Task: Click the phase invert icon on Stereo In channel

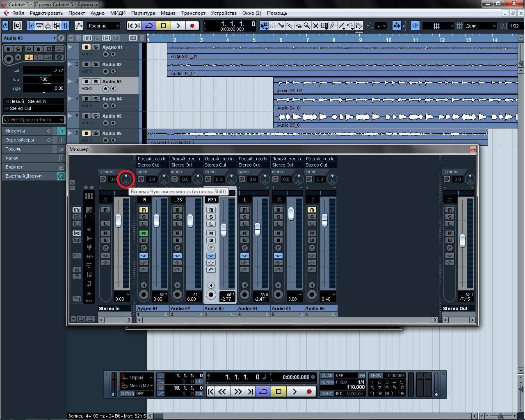Action: click(103, 179)
